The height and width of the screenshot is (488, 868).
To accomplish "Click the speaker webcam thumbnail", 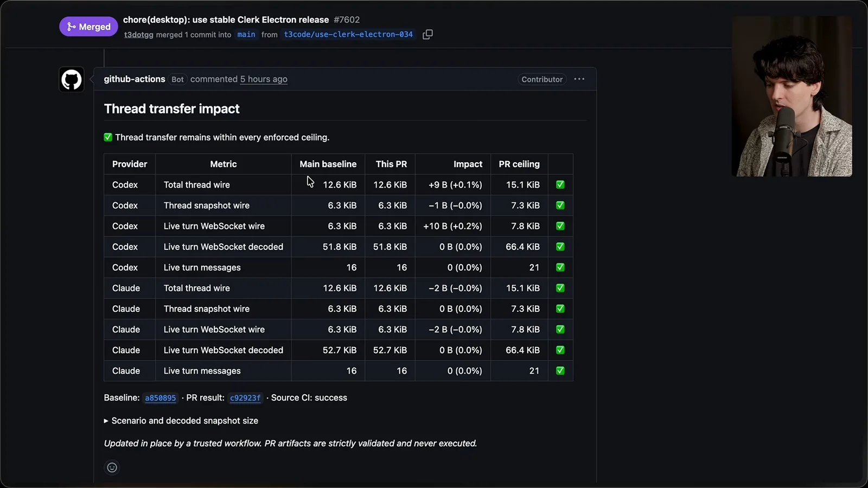I will coord(792,96).
